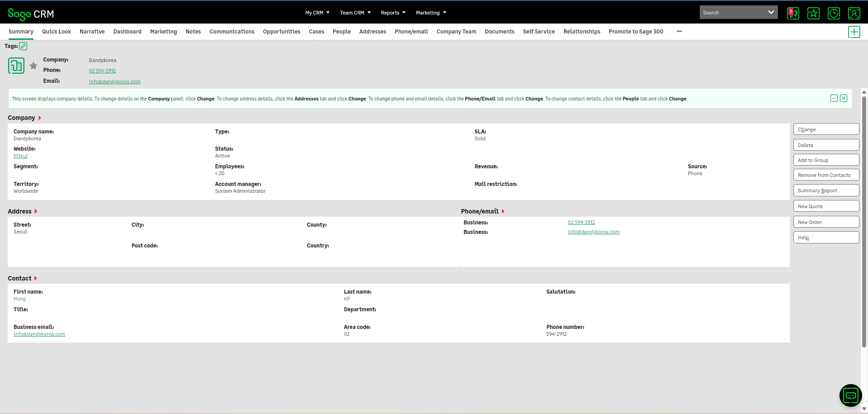
Task: Open the People tab
Action: 342,32
